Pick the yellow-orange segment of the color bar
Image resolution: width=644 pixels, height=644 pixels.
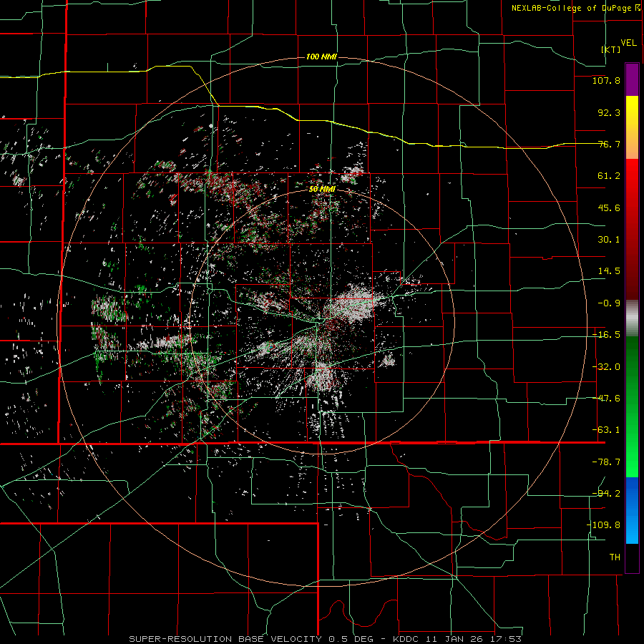632,127
